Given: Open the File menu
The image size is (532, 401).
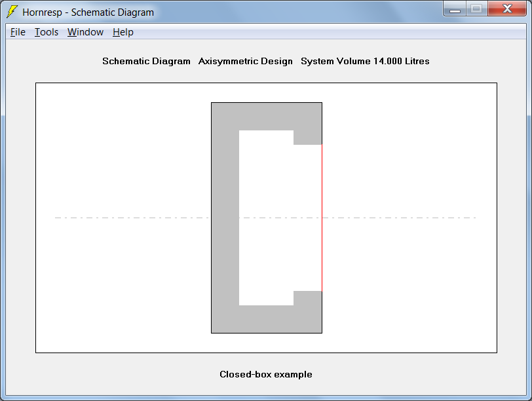Looking at the screenshot, I should (18, 32).
